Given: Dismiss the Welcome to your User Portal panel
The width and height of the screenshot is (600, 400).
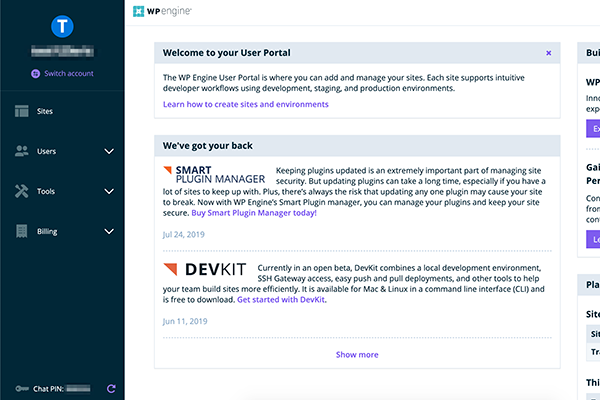Looking at the screenshot, I should [x=548, y=52].
